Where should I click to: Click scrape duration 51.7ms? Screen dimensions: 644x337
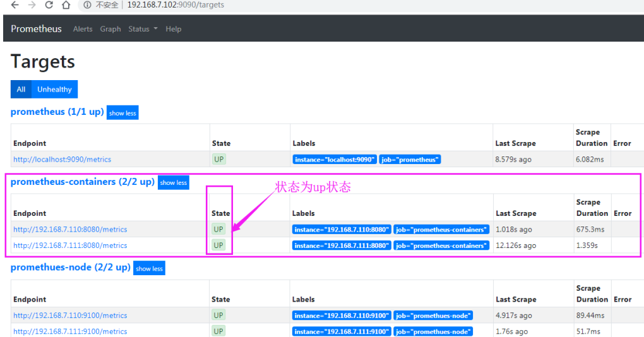point(588,331)
